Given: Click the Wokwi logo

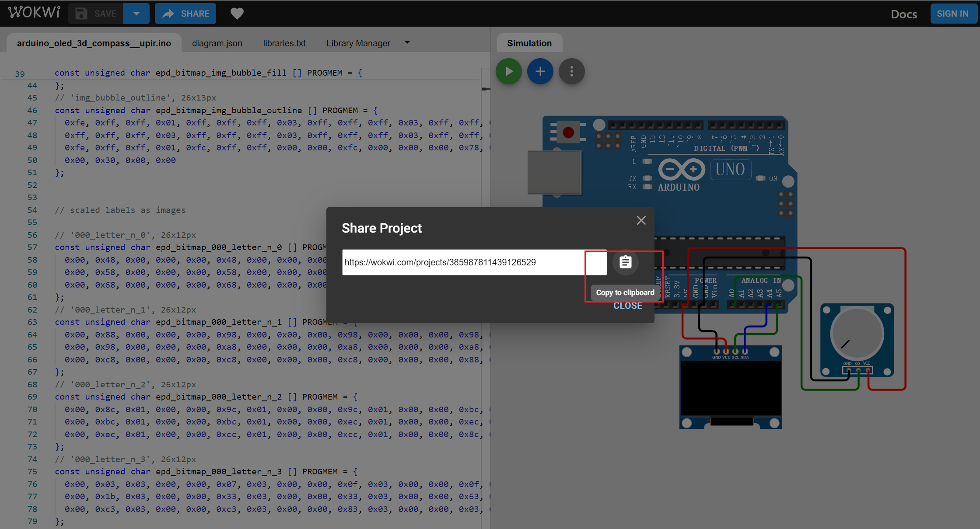Looking at the screenshot, I should (x=34, y=13).
